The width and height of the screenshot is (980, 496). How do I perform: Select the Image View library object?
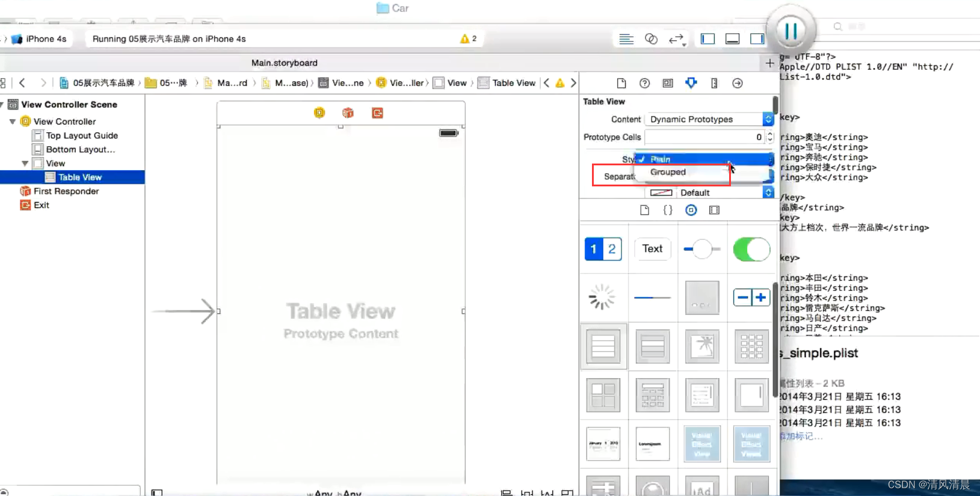[x=702, y=346]
